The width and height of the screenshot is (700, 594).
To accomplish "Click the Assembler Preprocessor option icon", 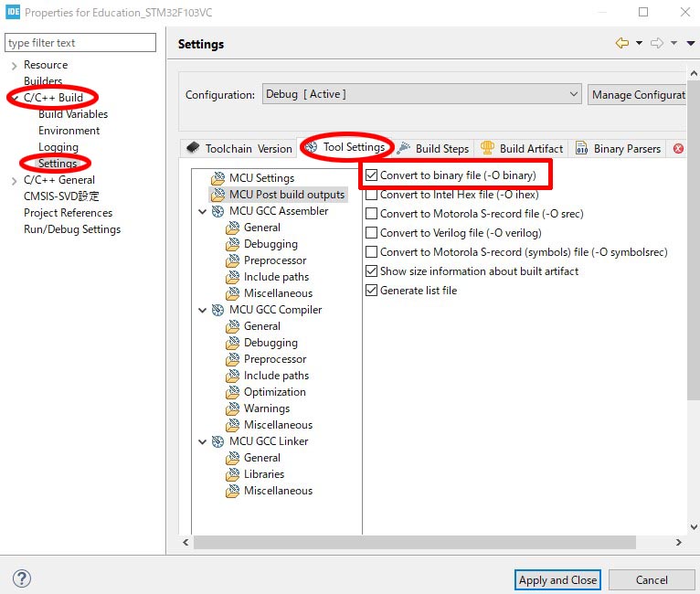I will (233, 260).
